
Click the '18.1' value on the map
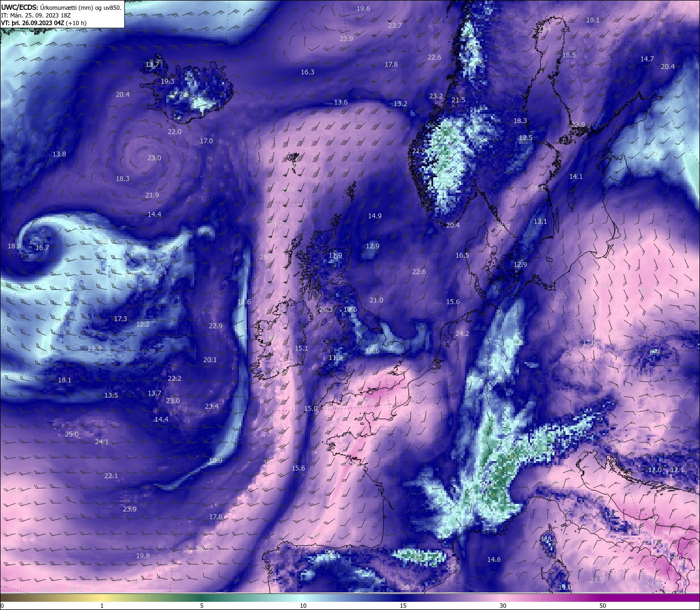[x=65, y=380]
